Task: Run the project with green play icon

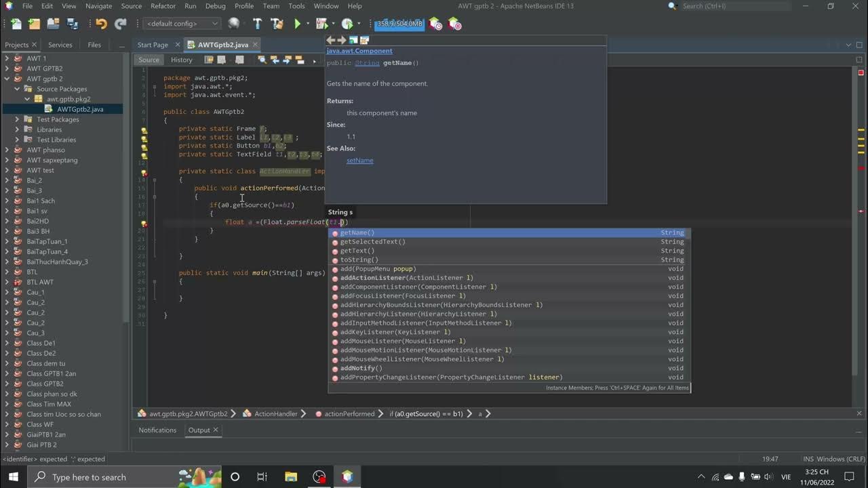Action: point(297,24)
